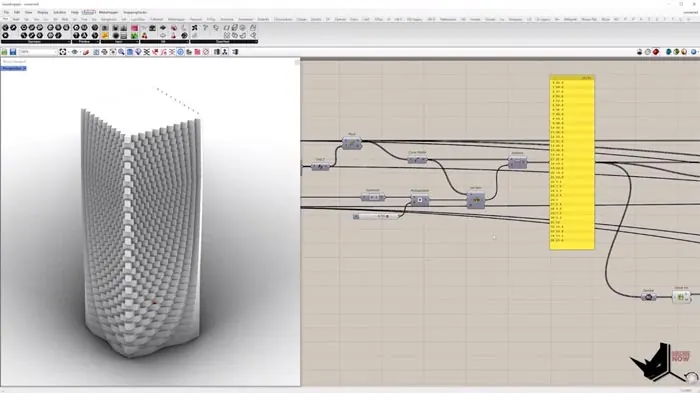Click the tower model in Rhino viewport
Screen dimensions: 700x393
click(x=141, y=232)
